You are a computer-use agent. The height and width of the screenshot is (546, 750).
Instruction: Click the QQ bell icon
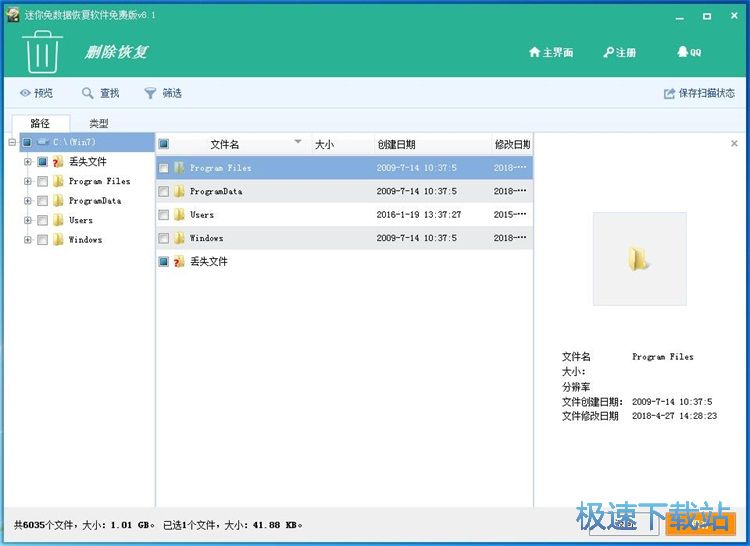682,52
